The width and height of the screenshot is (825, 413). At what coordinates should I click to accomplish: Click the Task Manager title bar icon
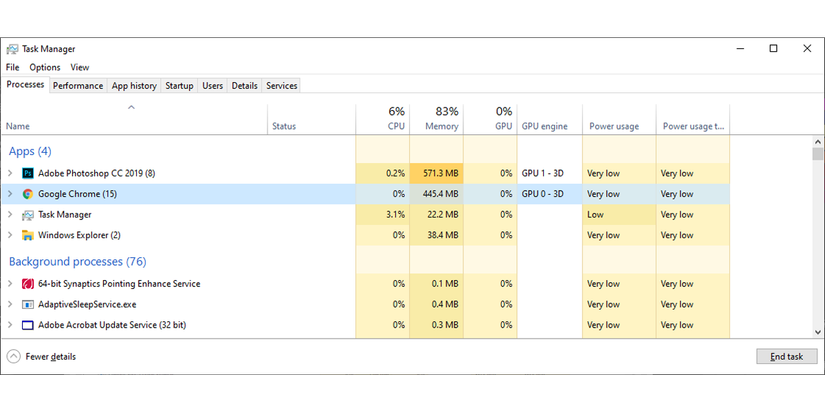[x=12, y=49]
